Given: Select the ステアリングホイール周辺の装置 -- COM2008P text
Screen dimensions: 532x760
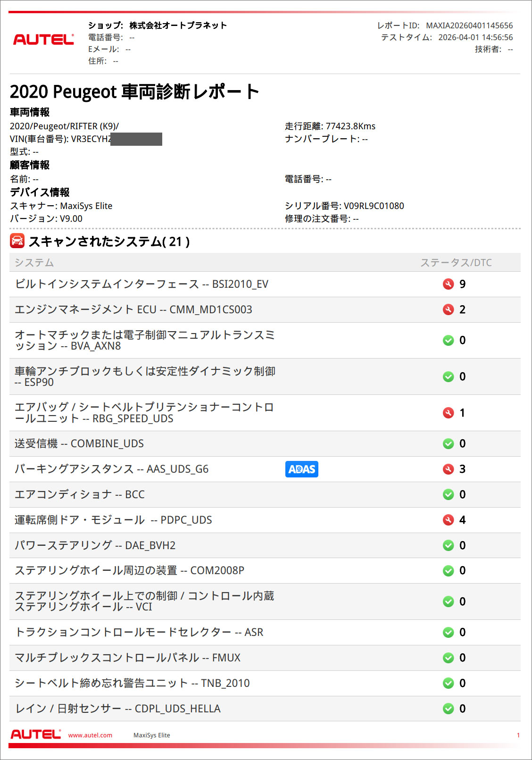Looking at the screenshot, I should 130,570.
